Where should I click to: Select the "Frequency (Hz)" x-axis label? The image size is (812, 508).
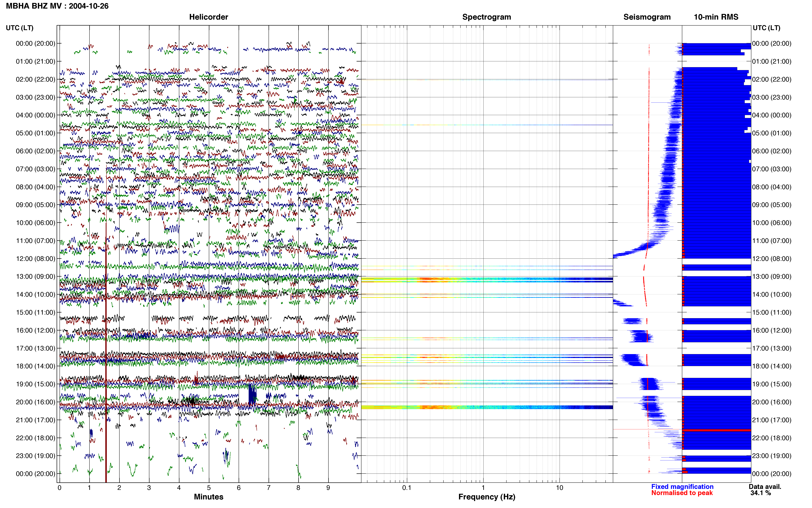[487, 497]
